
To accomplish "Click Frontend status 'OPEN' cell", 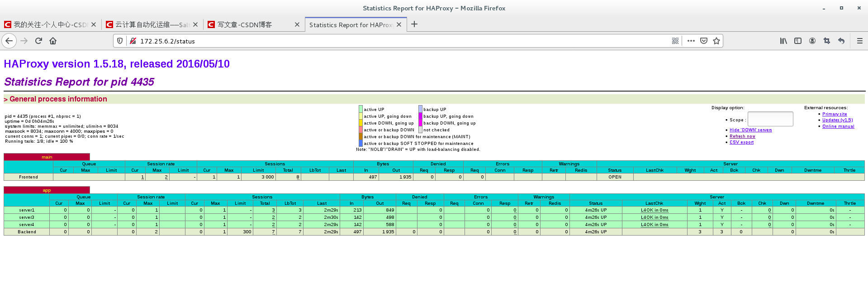I will (615, 177).
